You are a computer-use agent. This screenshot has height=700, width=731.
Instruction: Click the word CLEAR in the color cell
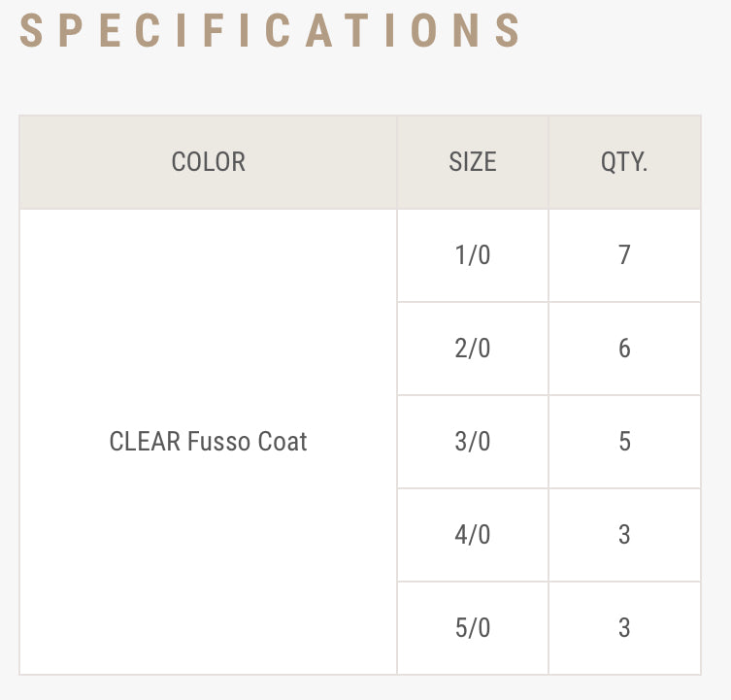[145, 442]
